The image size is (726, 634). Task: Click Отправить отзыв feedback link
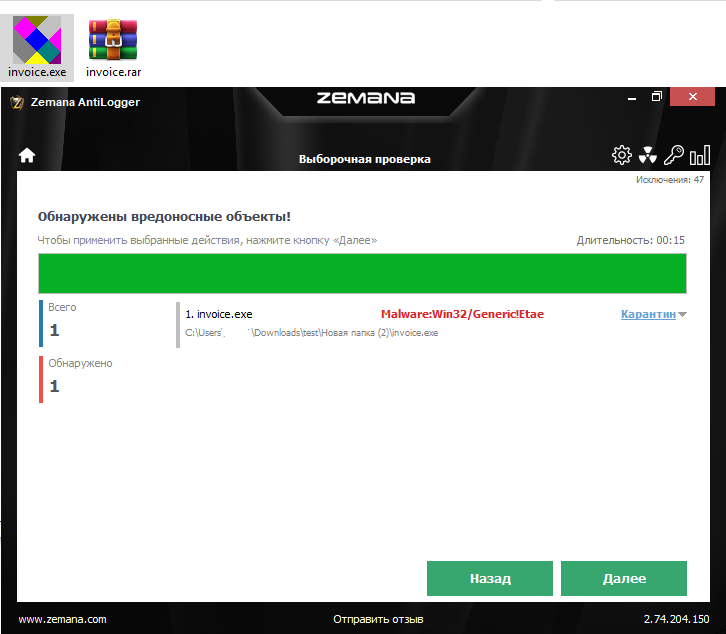tap(378, 619)
